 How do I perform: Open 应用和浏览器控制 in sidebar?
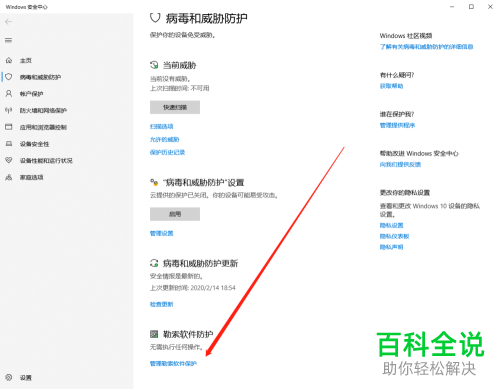43,127
